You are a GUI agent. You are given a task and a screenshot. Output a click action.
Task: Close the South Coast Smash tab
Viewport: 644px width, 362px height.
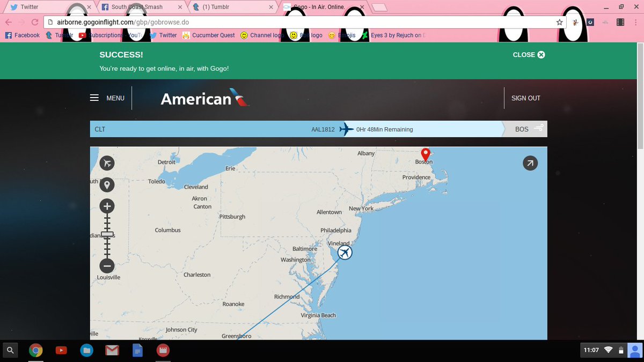click(x=180, y=7)
